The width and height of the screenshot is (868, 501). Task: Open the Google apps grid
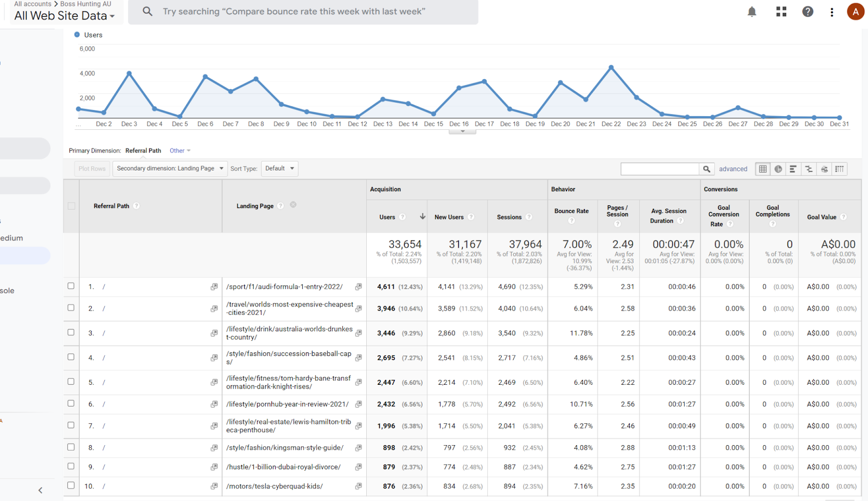tap(781, 11)
